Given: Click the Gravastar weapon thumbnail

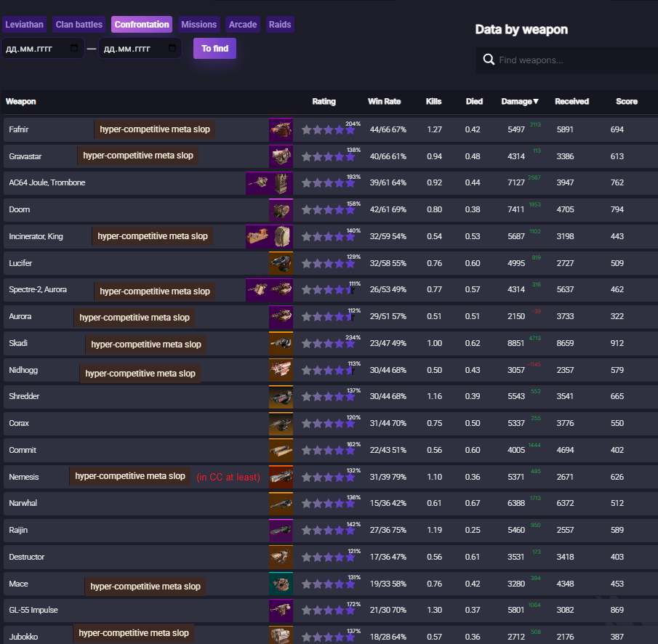Looking at the screenshot, I should [x=281, y=156].
